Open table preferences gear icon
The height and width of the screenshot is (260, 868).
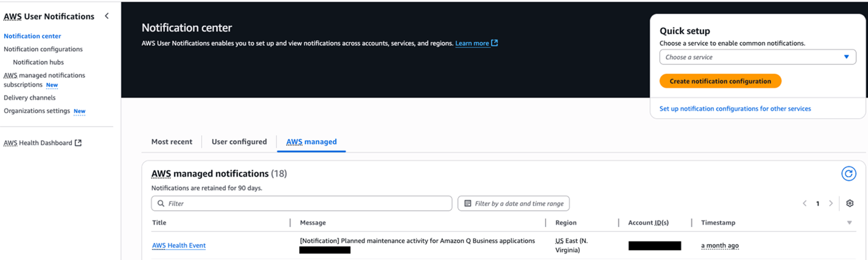850,203
